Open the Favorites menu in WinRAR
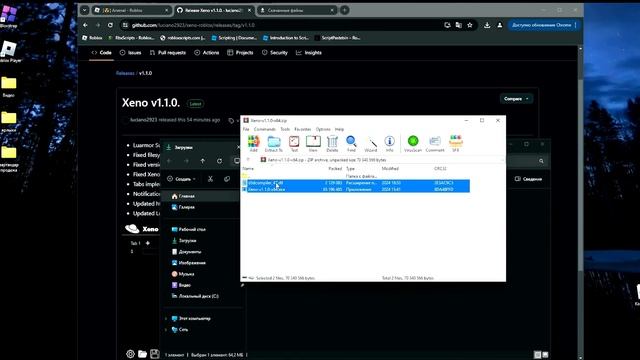This screenshot has width=640, height=360. point(303,129)
